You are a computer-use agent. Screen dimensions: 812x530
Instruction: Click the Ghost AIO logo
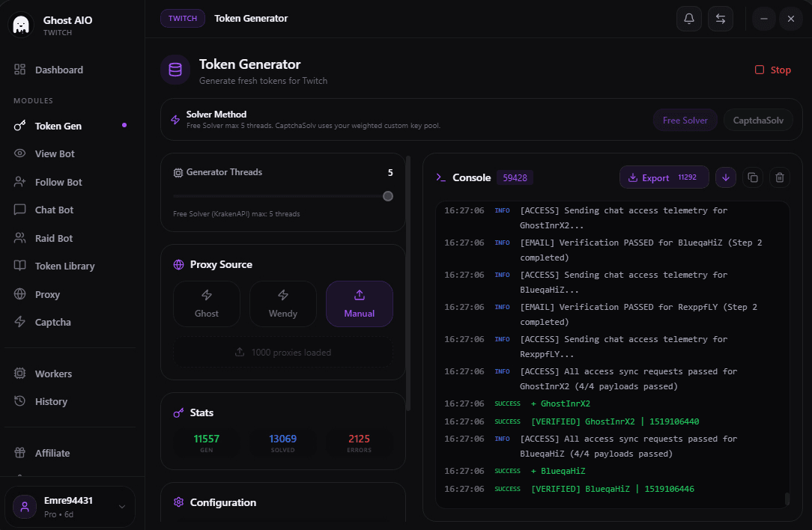[21, 24]
